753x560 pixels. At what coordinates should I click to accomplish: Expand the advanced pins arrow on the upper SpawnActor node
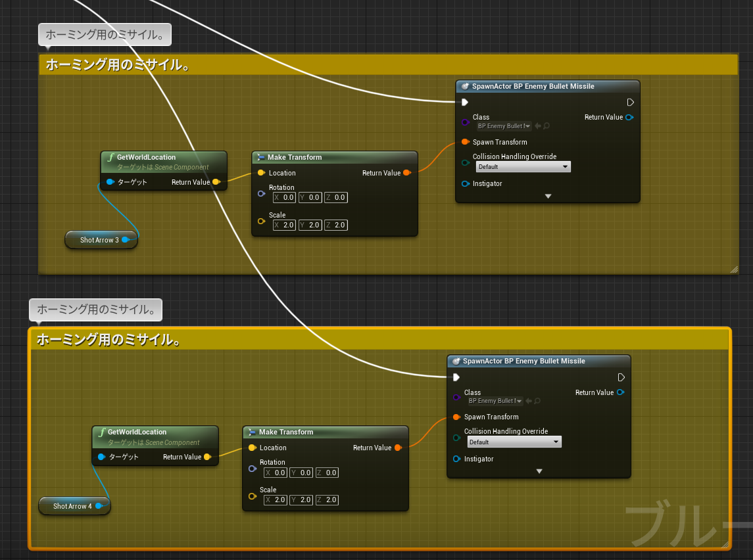[x=548, y=197]
